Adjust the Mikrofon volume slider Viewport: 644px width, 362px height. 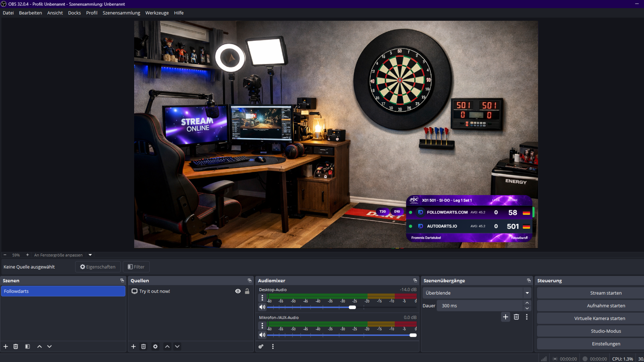413,335
